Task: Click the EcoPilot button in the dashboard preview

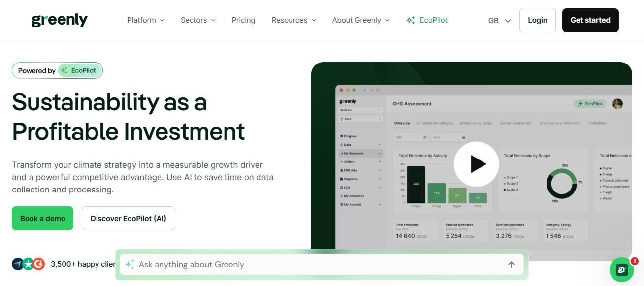Action: coord(590,104)
